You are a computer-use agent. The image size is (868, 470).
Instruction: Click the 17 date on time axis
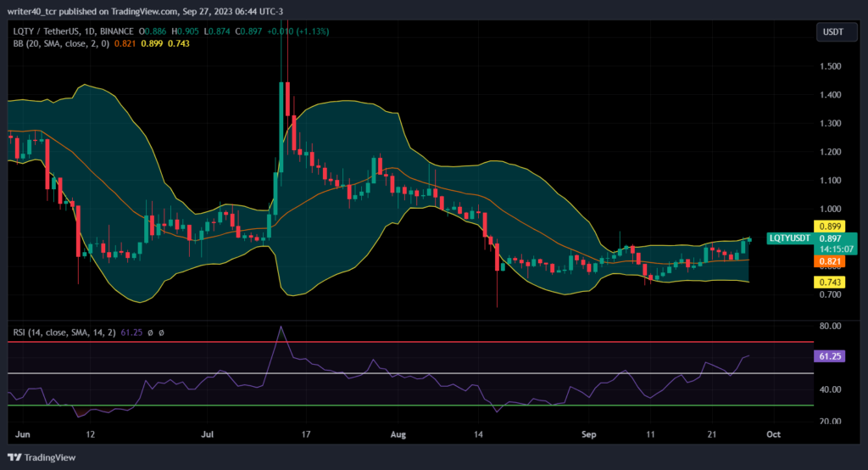[x=305, y=434]
